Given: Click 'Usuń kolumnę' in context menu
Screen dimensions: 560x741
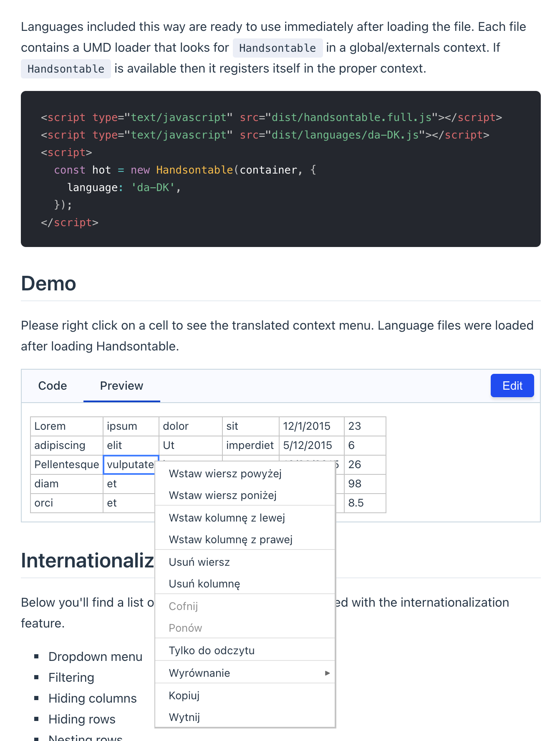Looking at the screenshot, I should pyautogui.click(x=245, y=584).
